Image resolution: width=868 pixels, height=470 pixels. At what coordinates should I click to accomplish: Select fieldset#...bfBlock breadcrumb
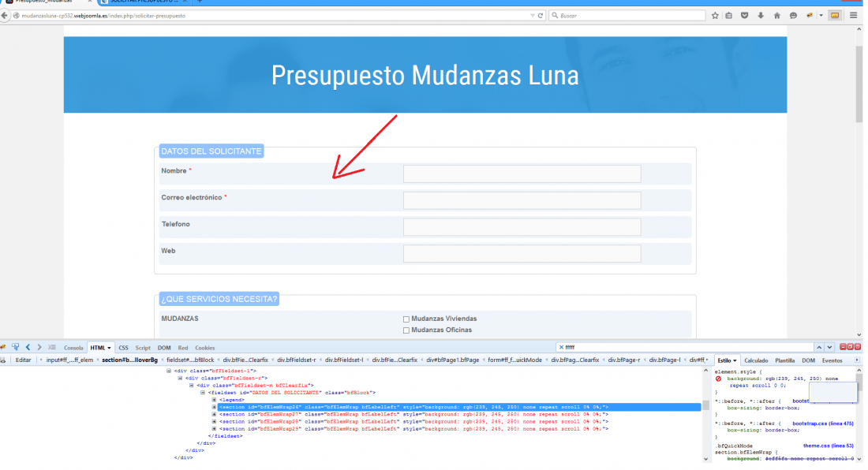(190, 360)
